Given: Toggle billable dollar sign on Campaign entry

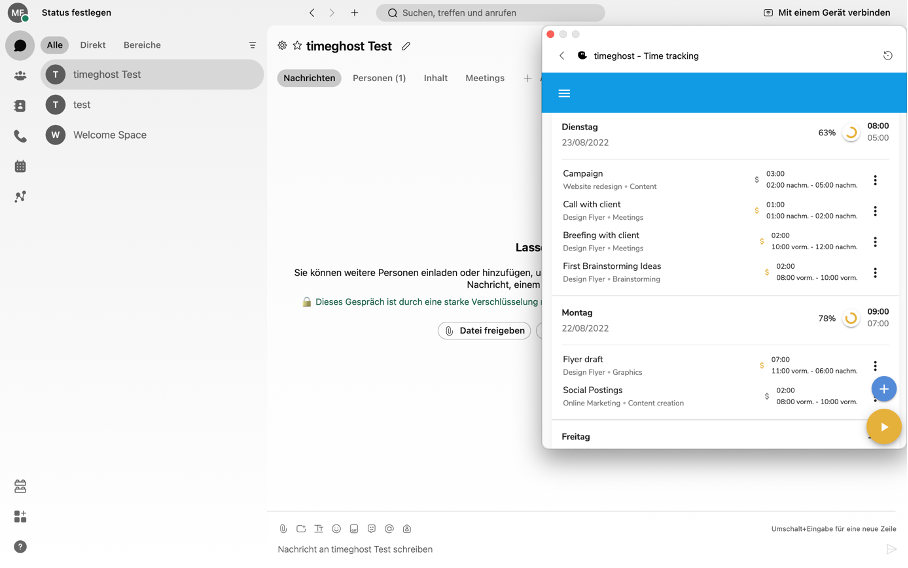Looking at the screenshot, I should [x=756, y=180].
